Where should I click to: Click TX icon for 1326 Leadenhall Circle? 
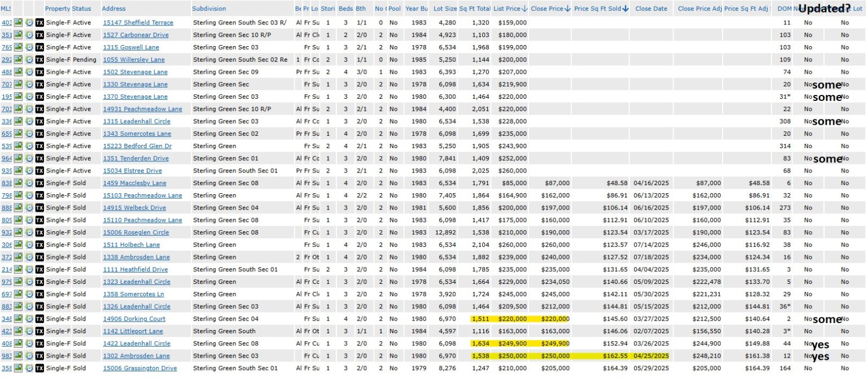pos(40,307)
